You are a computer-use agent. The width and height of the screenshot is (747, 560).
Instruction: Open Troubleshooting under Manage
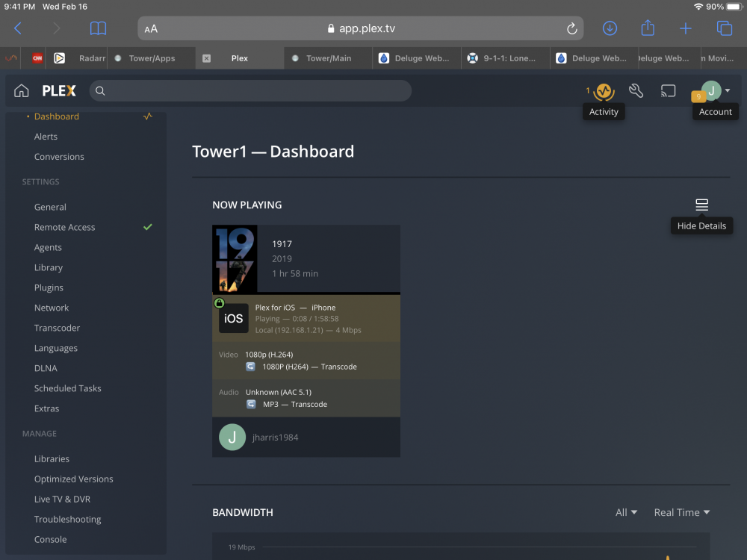(x=68, y=519)
